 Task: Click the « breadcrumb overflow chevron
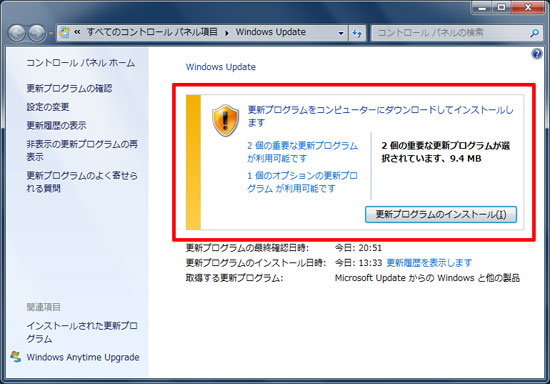[x=77, y=32]
